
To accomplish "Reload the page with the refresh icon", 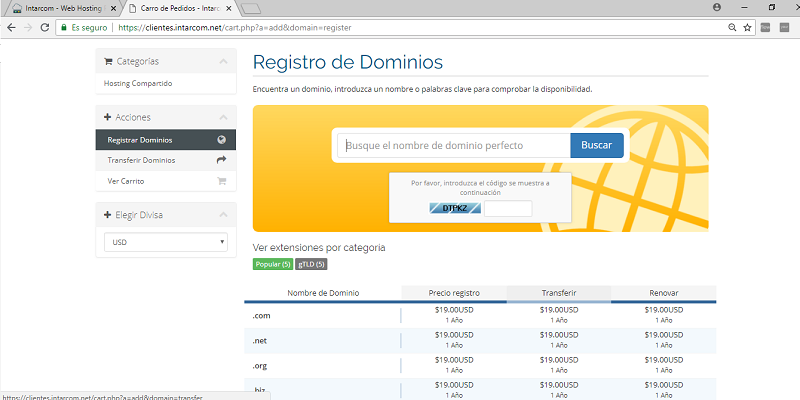I will coord(45,28).
